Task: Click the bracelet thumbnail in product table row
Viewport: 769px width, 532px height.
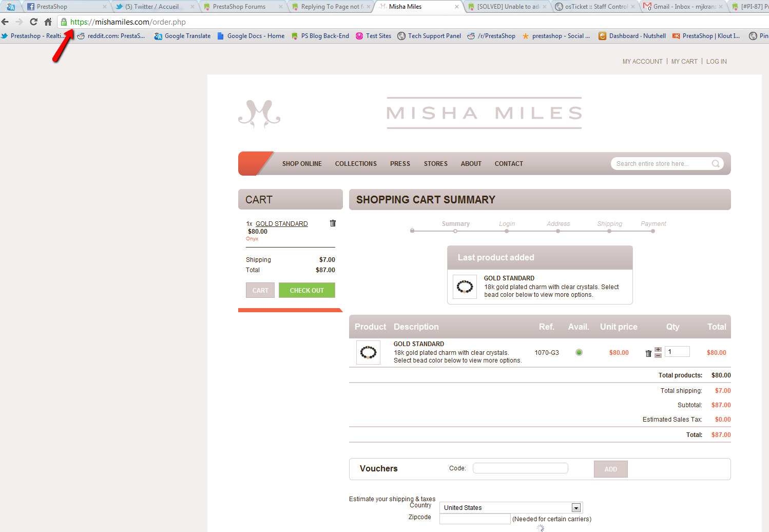Action: 368,352
